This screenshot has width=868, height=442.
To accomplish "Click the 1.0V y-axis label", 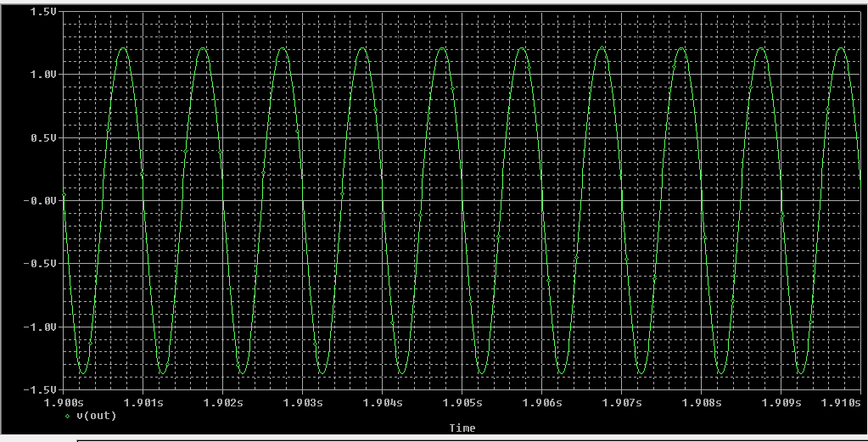I will point(42,75).
